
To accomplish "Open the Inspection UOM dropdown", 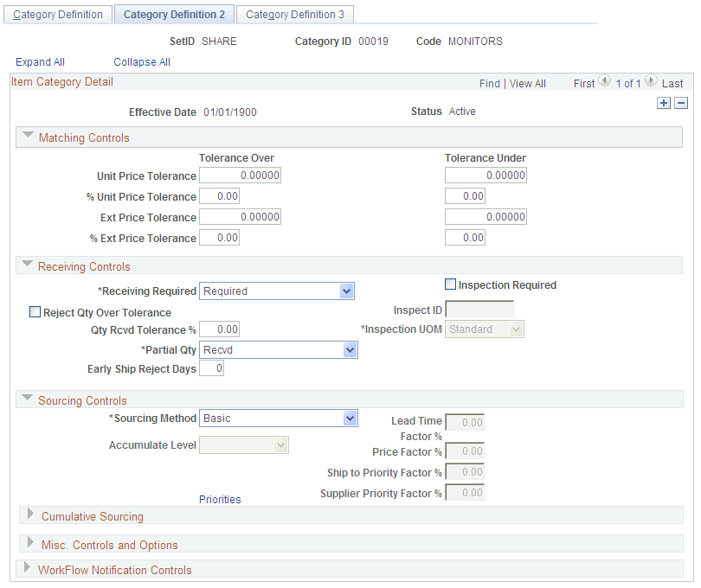I will click(518, 329).
